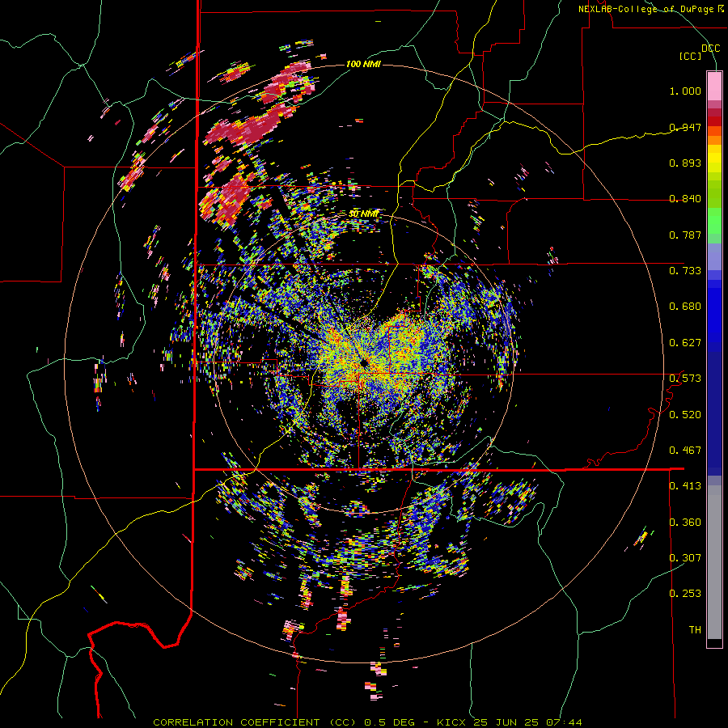Click the 0.307 legend value
The height and width of the screenshot is (728, 728).
coord(685,558)
